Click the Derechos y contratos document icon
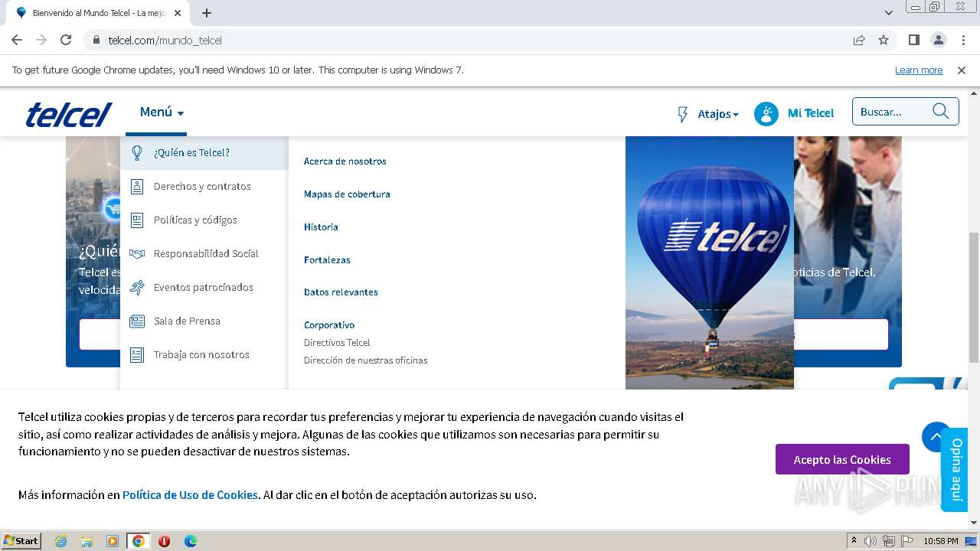980x551 pixels. pos(137,187)
